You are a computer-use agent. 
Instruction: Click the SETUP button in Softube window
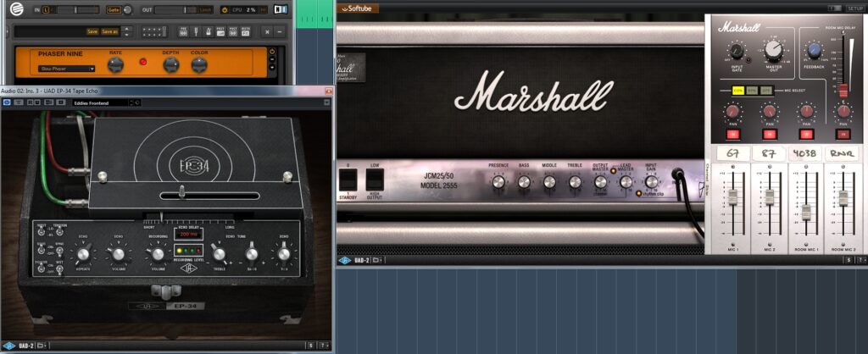[x=854, y=8]
